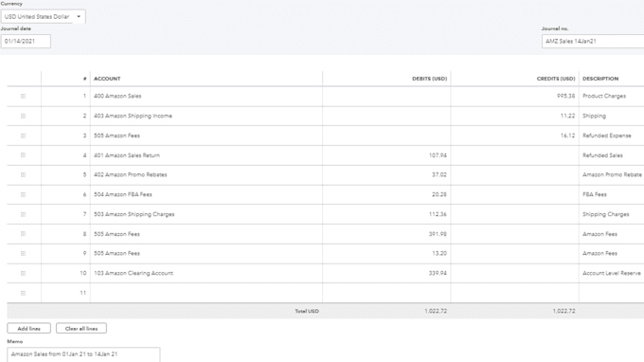
Task: Click the 107.94 debit amount
Action: click(x=438, y=155)
